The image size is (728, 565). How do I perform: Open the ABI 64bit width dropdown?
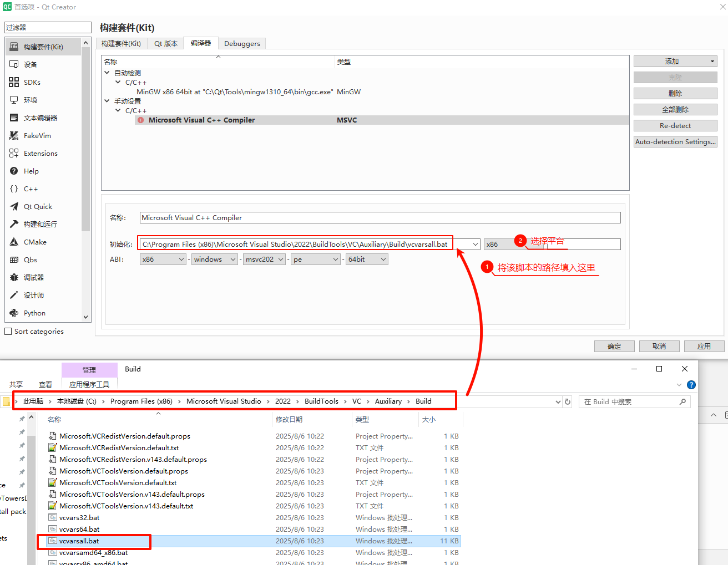pyautogui.click(x=367, y=259)
